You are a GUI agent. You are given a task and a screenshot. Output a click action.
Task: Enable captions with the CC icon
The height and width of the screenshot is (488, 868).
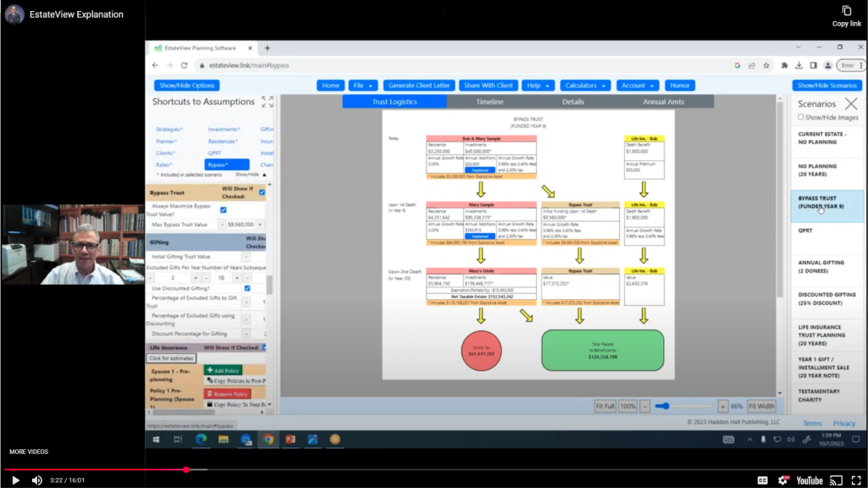click(763, 480)
